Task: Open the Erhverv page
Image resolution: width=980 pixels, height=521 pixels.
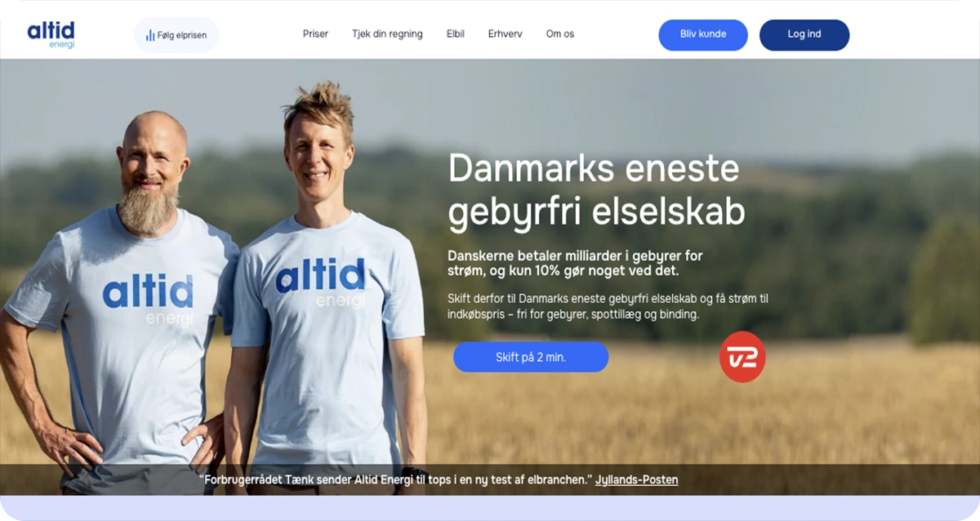Action: pyautogui.click(x=506, y=34)
